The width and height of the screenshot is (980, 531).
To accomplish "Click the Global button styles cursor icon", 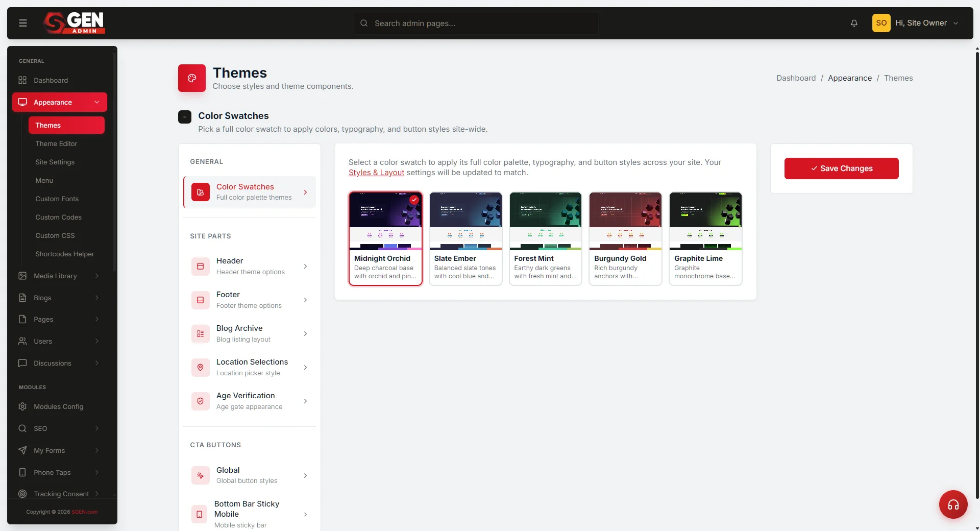I will click(x=200, y=475).
